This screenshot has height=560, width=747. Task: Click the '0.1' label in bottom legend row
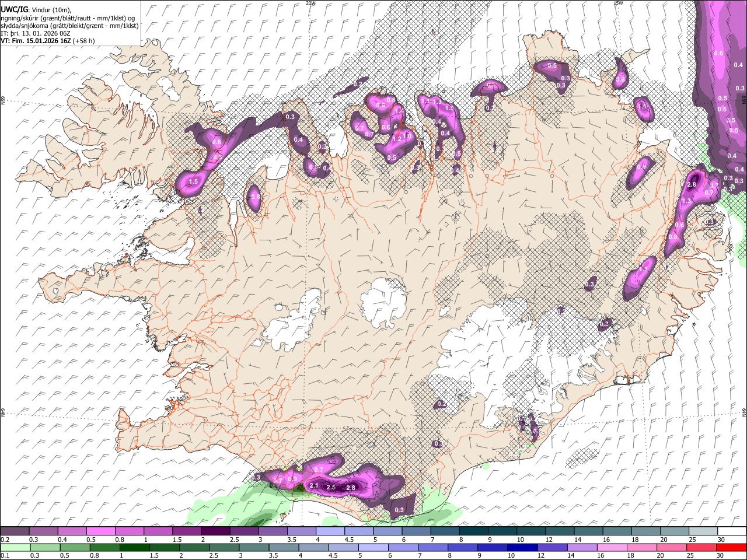point(4,555)
